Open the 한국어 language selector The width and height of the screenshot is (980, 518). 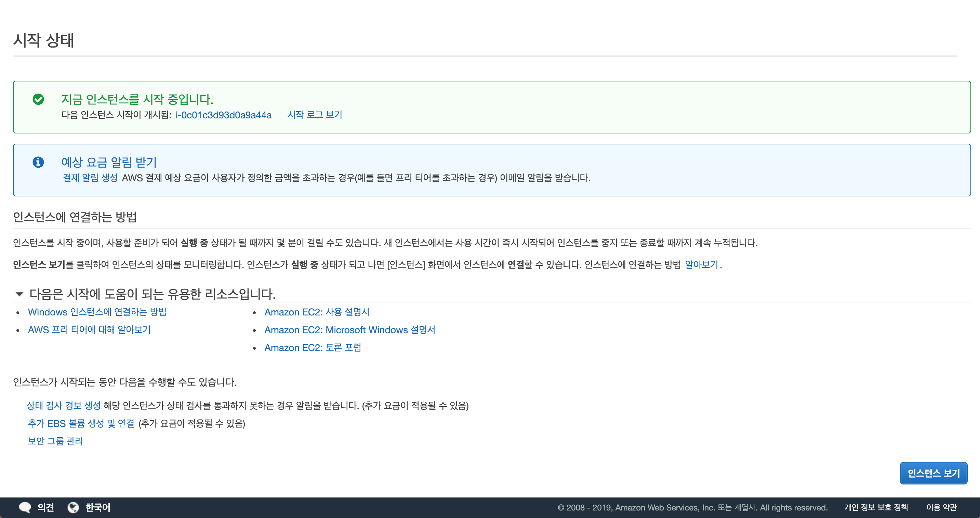coord(98,507)
